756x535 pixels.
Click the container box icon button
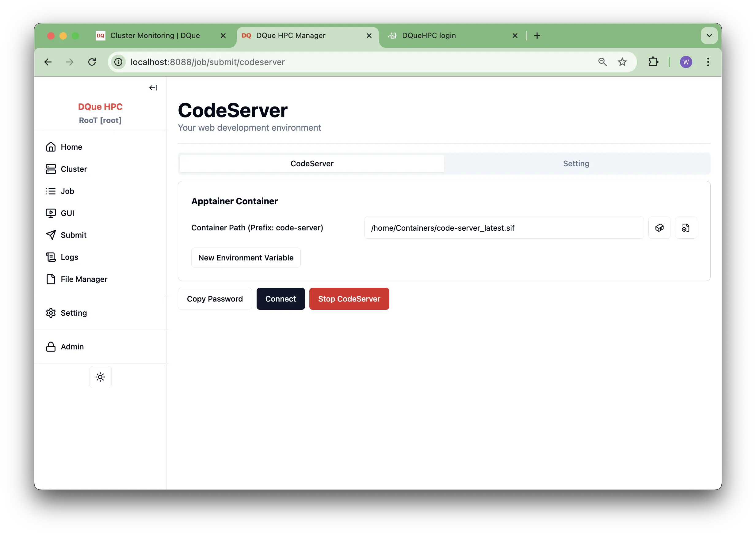pyautogui.click(x=659, y=228)
